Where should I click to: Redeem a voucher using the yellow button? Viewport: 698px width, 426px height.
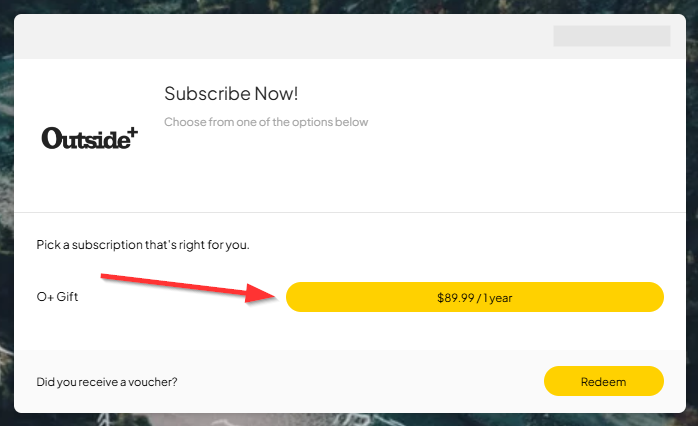(x=604, y=381)
